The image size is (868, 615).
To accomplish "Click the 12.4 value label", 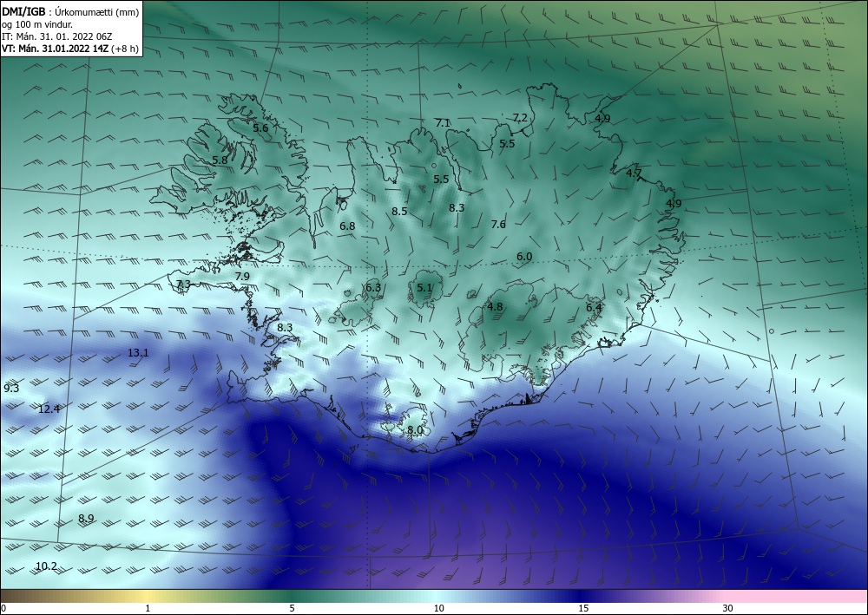I will tap(49, 409).
